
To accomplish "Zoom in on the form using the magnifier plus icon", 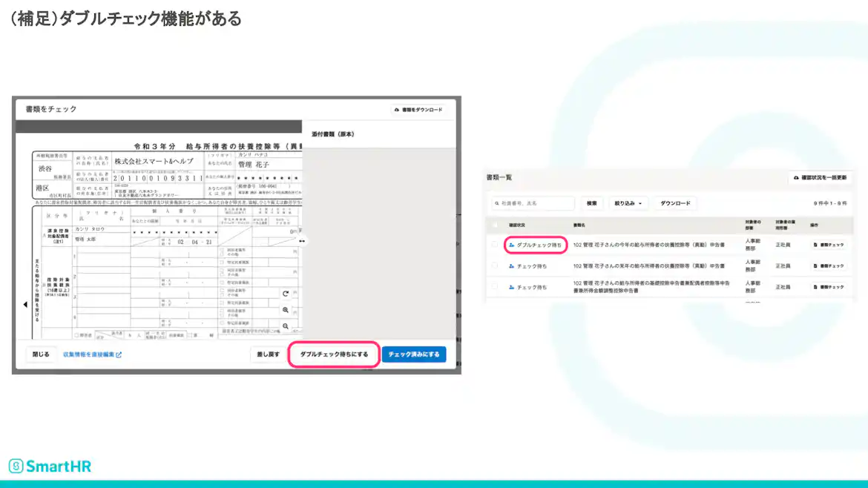I will [286, 309].
